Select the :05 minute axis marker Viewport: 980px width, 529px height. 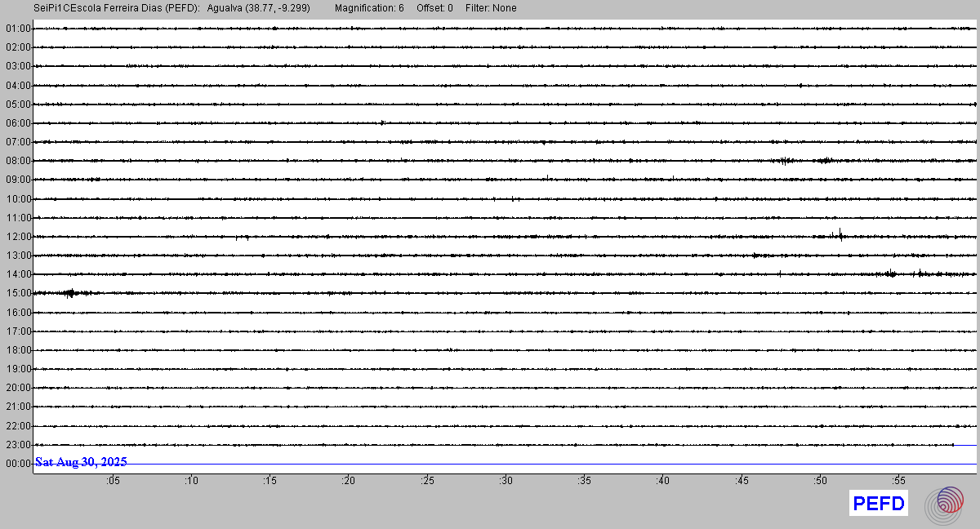point(112,481)
